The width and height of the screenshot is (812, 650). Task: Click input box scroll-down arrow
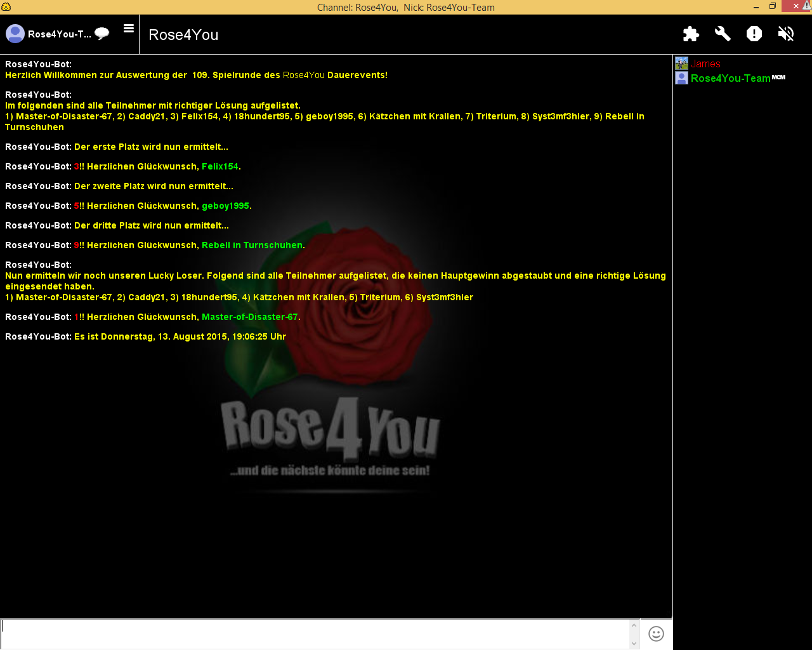coord(634,643)
